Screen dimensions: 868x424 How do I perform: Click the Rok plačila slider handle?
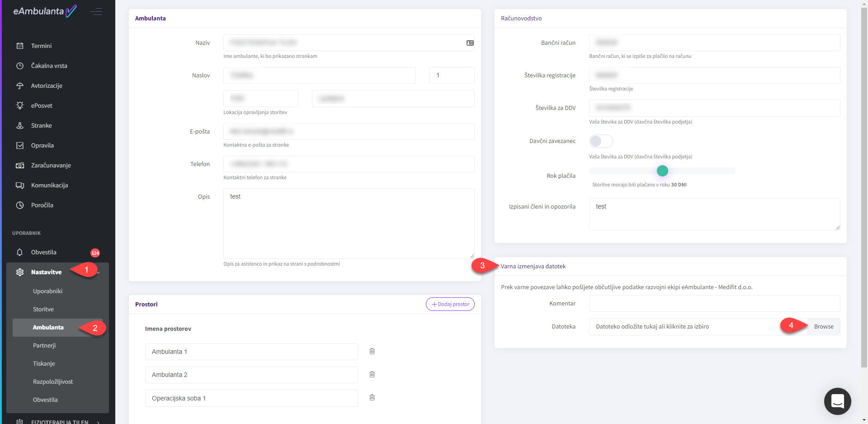[662, 171]
